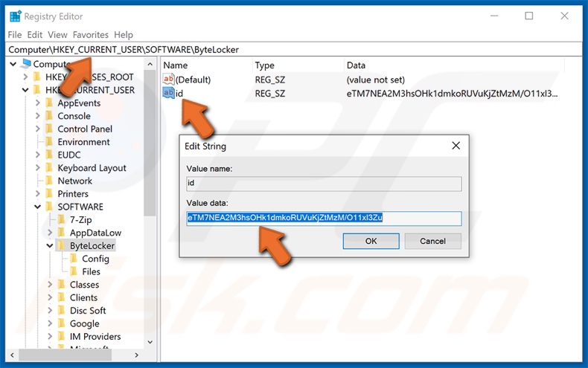
Task: Expand the Disc Soft key
Action: click(x=50, y=311)
